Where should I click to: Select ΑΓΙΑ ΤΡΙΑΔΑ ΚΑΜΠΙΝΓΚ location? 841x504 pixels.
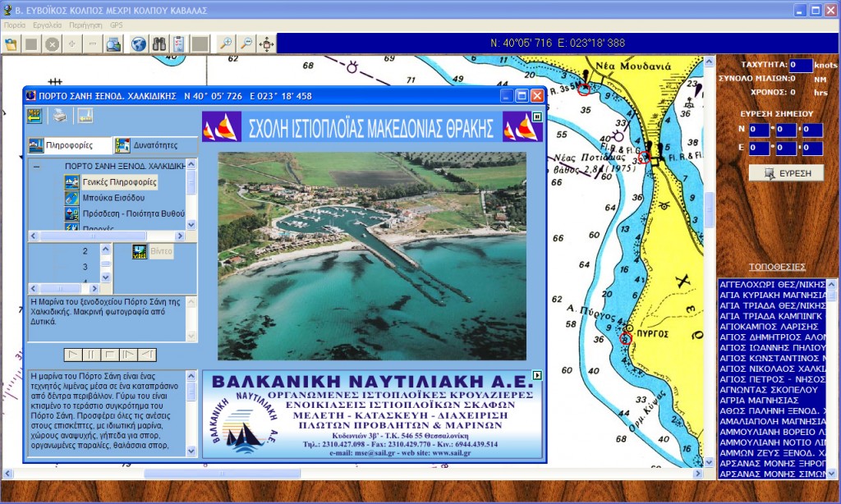(772, 316)
